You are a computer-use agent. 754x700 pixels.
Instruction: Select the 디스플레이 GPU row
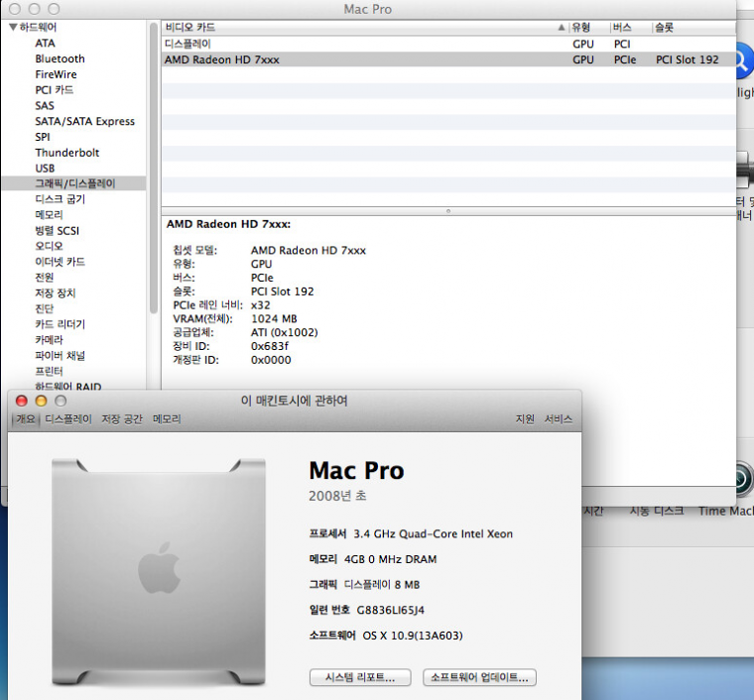click(448, 44)
